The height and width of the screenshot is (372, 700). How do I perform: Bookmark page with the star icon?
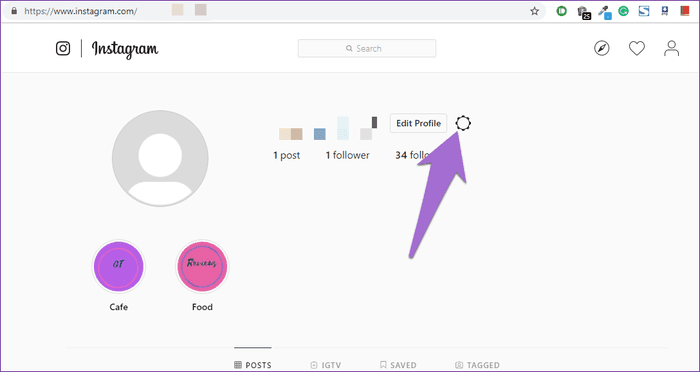(x=534, y=12)
